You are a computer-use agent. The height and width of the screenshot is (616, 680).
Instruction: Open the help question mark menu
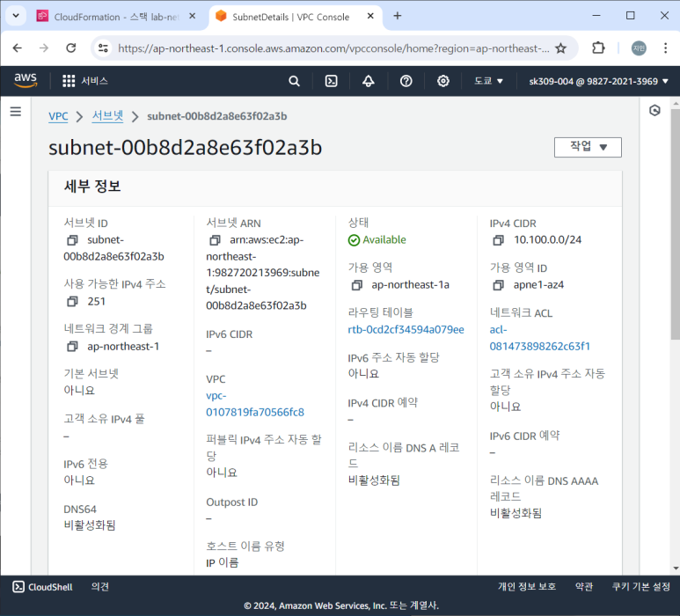(x=406, y=81)
